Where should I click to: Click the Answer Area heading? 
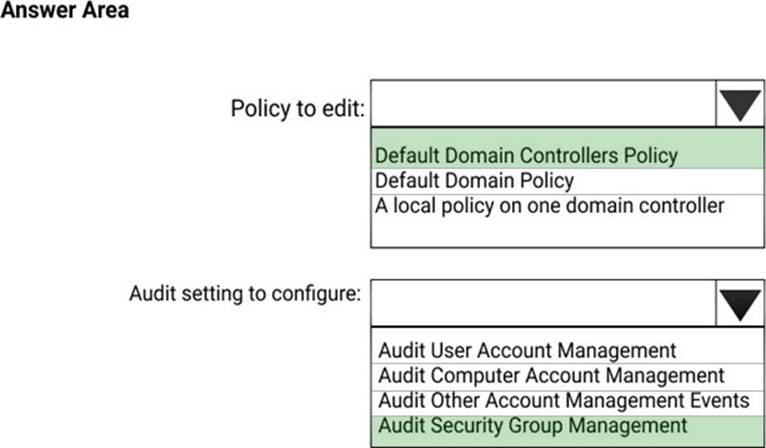[65, 13]
